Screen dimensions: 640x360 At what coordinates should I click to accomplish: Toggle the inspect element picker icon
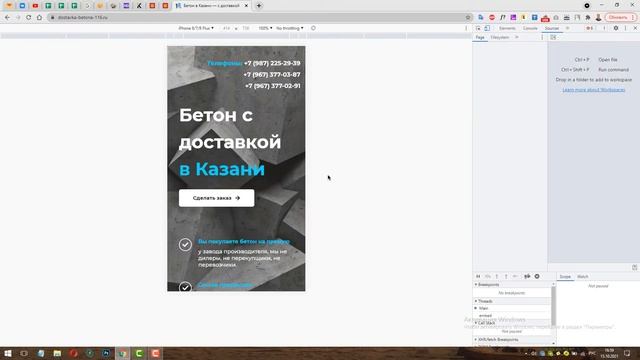pyautogui.click(x=478, y=28)
